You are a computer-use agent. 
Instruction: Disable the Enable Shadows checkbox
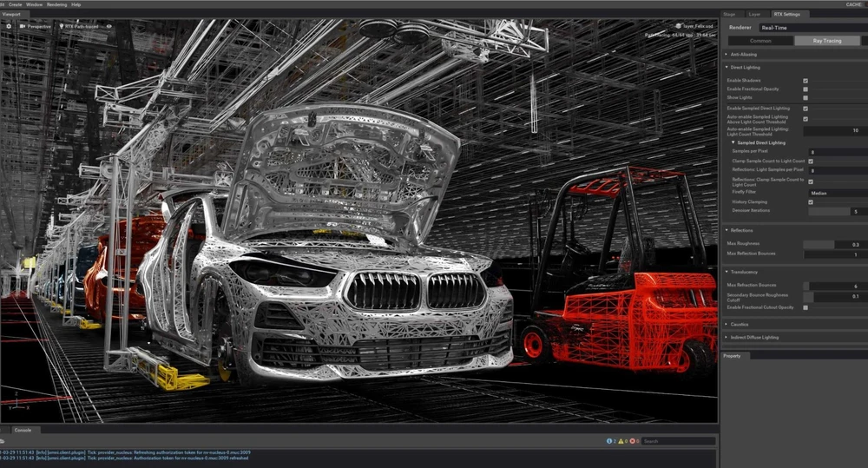pyautogui.click(x=806, y=81)
